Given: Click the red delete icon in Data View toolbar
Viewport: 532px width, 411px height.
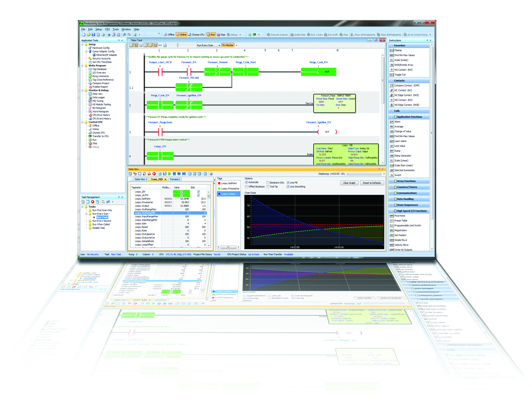Looking at the screenshot, I should click(x=154, y=174).
